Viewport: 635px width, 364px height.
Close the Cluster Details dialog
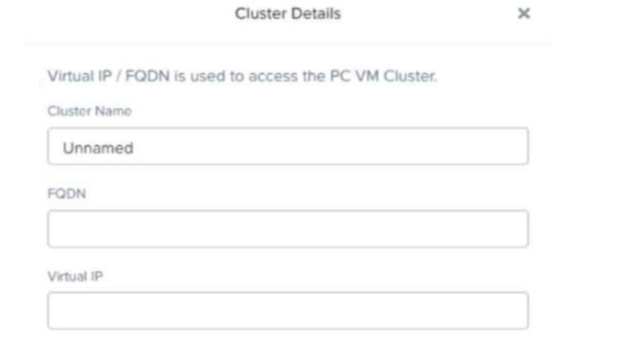click(523, 14)
